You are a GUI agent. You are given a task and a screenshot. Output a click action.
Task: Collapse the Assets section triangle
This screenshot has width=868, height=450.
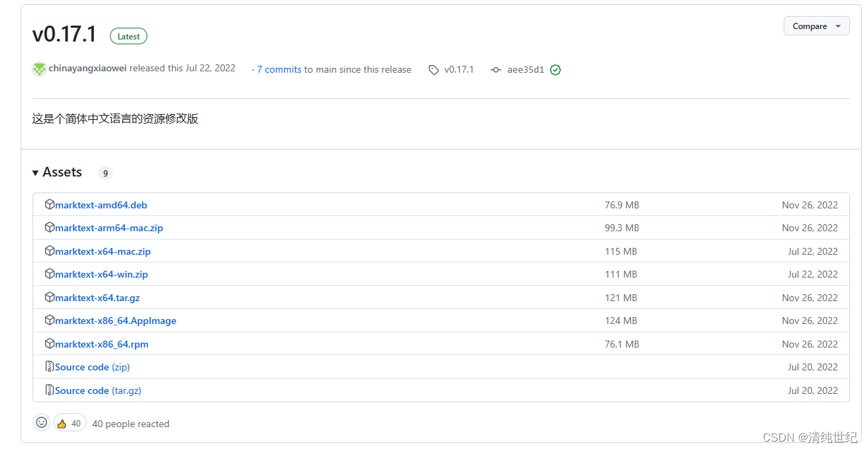point(35,173)
